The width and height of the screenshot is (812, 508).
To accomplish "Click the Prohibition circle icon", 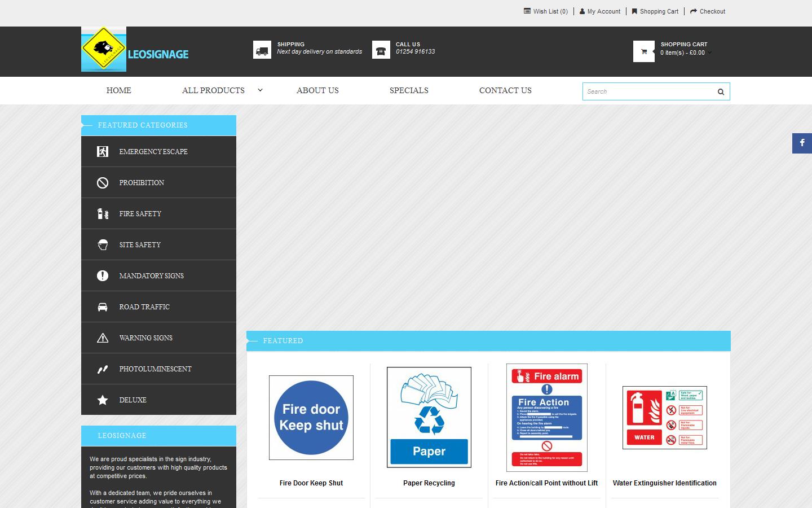I will click(103, 183).
